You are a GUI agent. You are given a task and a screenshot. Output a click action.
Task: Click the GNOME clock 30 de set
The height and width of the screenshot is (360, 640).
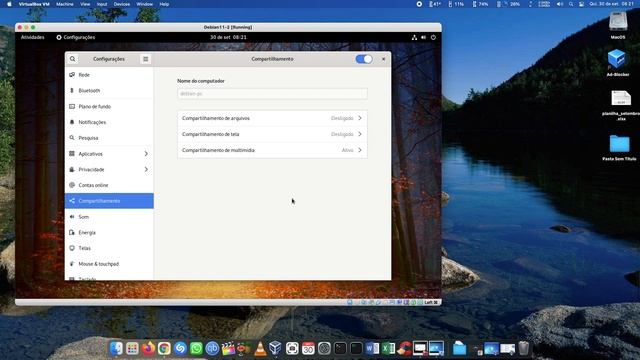click(228, 37)
